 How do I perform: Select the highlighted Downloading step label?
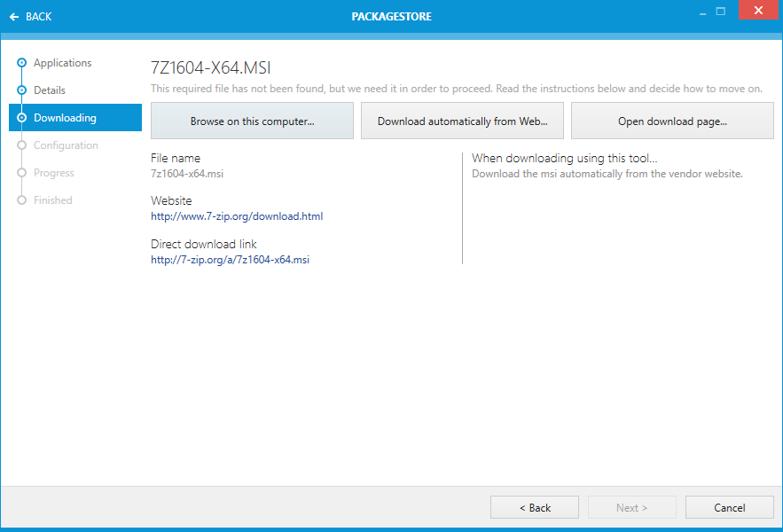pyautogui.click(x=65, y=118)
